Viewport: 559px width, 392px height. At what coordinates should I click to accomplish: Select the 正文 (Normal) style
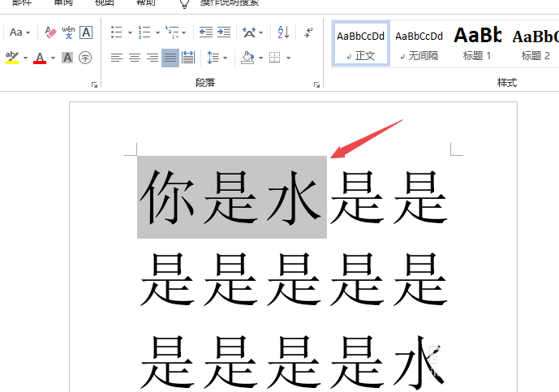pos(361,44)
